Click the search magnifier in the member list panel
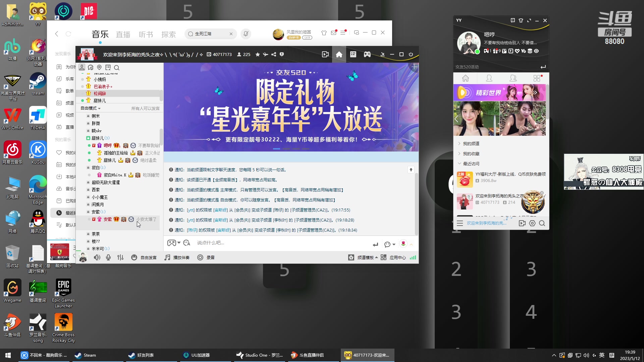 pyautogui.click(x=117, y=67)
